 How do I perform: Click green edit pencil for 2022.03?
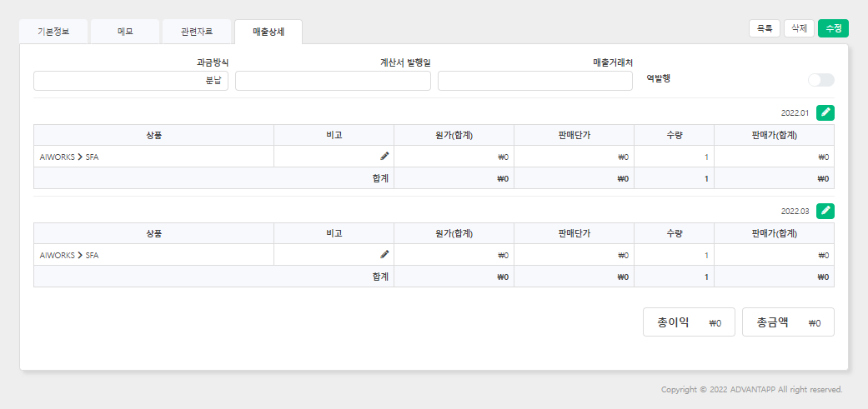(x=825, y=211)
